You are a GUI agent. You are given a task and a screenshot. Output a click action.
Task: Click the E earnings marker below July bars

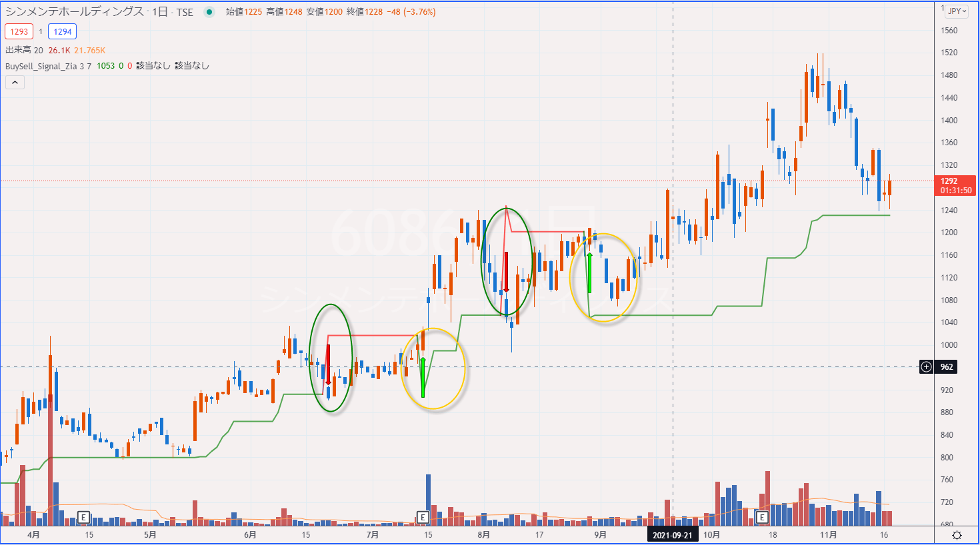tap(422, 516)
